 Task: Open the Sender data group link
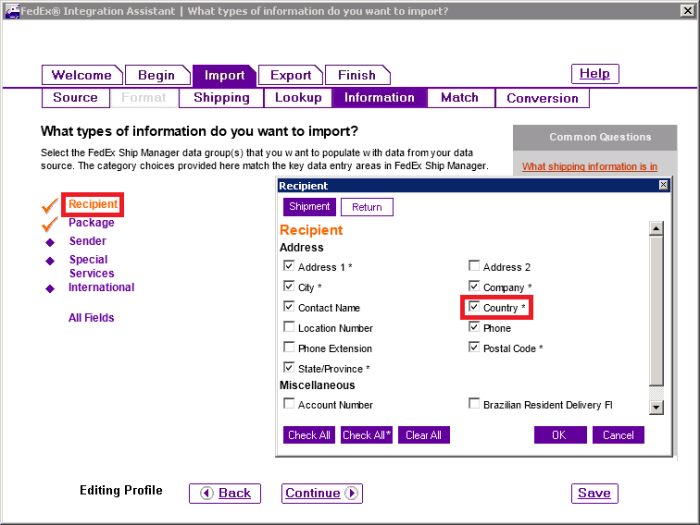pyautogui.click(x=88, y=241)
